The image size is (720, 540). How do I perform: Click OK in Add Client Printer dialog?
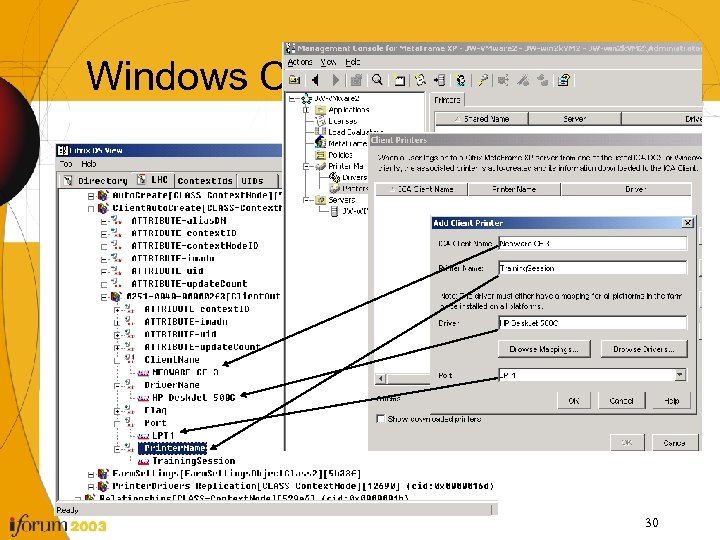pos(574,400)
